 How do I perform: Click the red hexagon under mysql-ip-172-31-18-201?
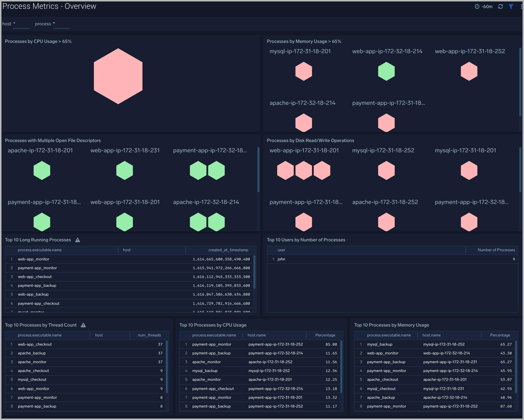303,71
